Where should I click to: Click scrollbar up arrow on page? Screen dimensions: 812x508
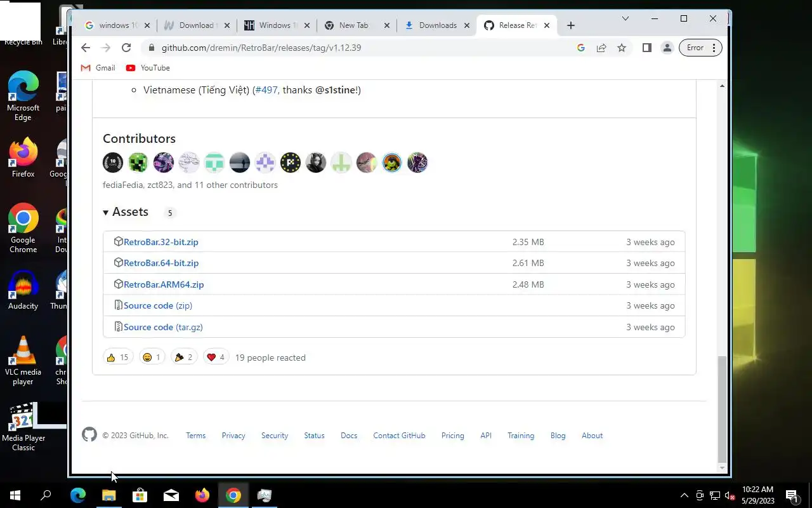click(722, 85)
